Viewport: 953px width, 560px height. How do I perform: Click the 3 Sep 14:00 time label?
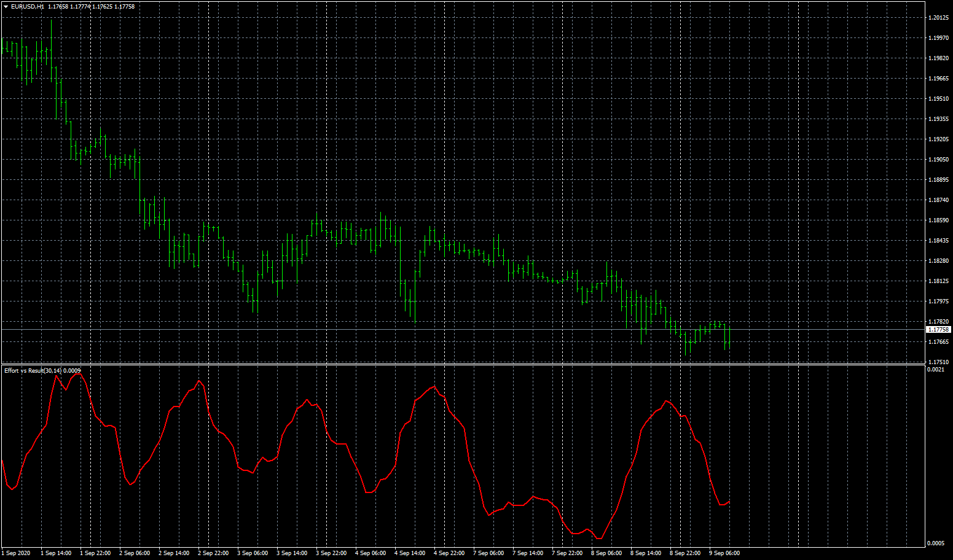click(x=292, y=553)
